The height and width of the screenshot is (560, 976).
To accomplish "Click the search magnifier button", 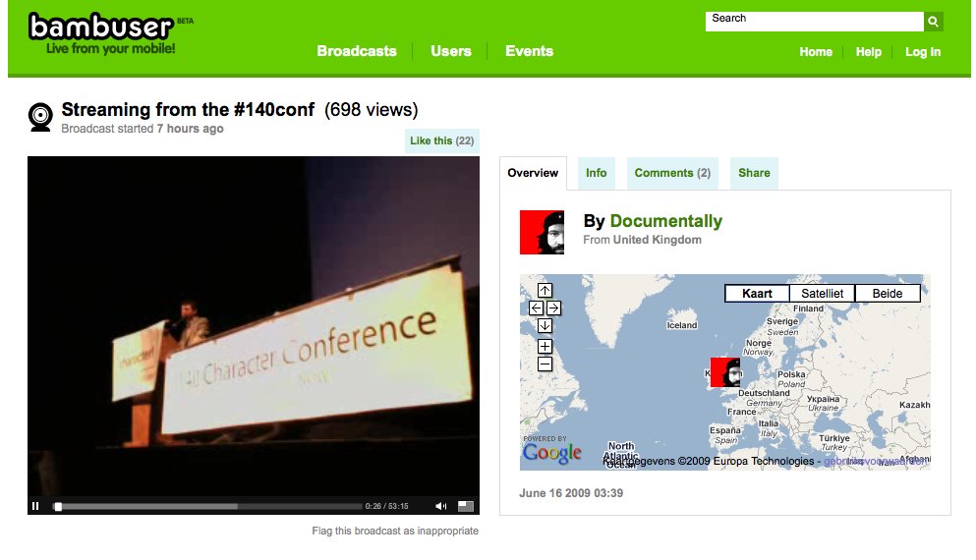I will [x=933, y=22].
